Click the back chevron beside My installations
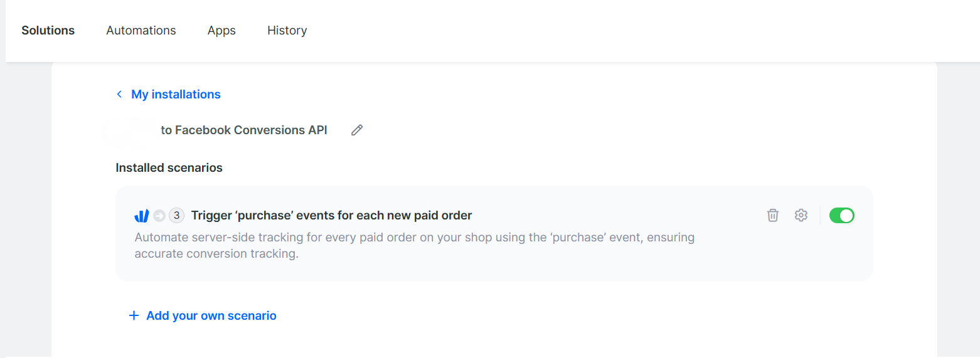 pyautogui.click(x=119, y=94)
